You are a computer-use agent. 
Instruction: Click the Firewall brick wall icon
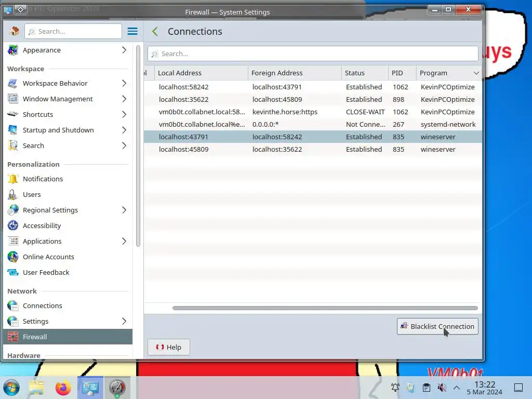(x=13, y=337)
